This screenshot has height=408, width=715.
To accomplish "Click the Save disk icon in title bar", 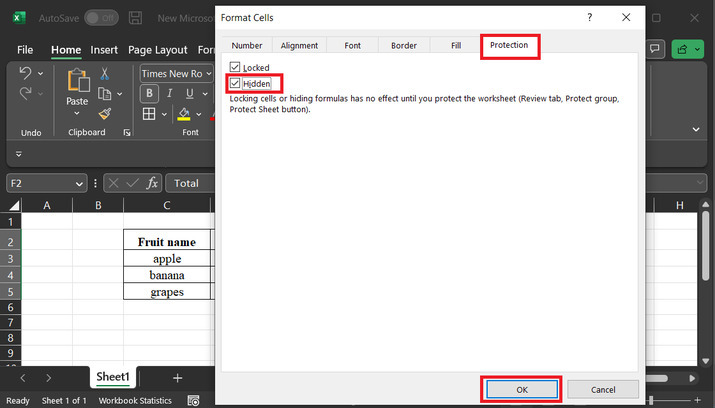I will click(135, 18).
